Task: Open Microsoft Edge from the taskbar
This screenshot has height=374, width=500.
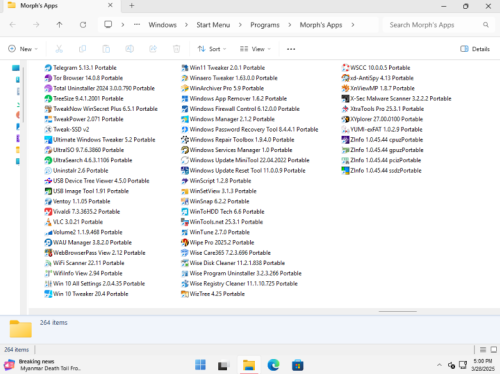Action: coord(273,365)
